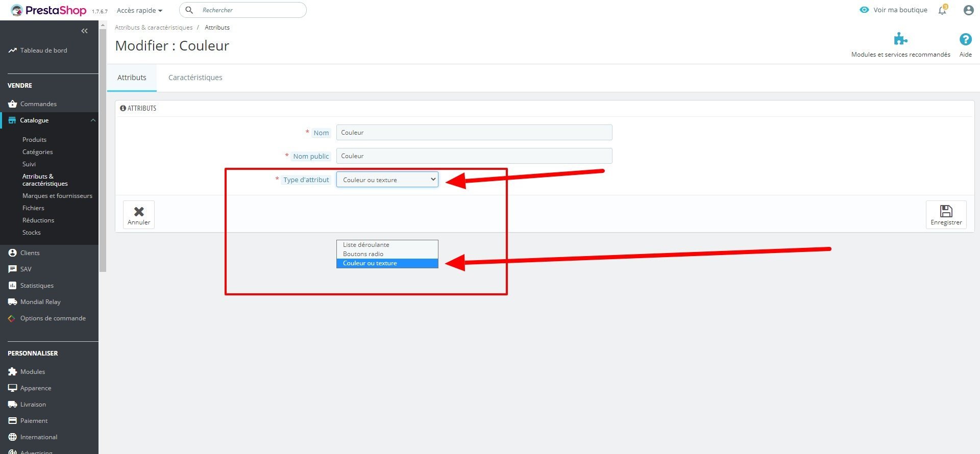Viewport: 980px width, 454px height.
Task: Open the user profile avatar icon
Action: pyautogui.click(x=968, y=10)
